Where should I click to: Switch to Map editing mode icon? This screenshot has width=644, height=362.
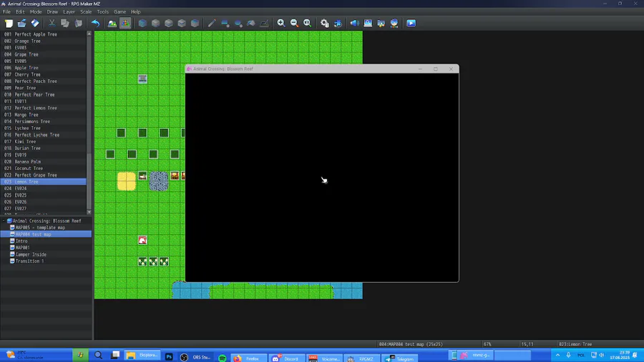point(112,24)
